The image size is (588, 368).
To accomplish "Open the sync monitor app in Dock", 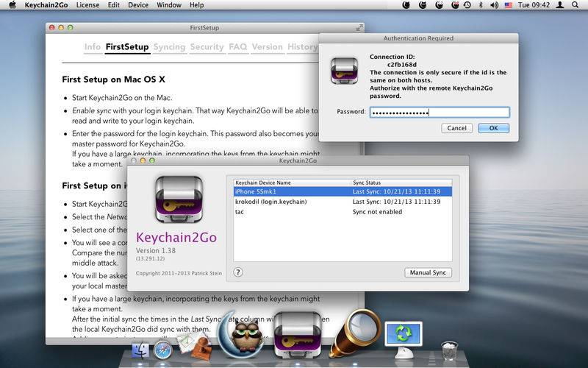I will (x=403, y=339).
